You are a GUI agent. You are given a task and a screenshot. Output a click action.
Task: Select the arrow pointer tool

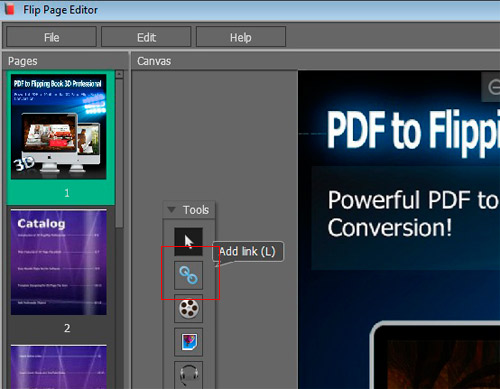(188, 242)
